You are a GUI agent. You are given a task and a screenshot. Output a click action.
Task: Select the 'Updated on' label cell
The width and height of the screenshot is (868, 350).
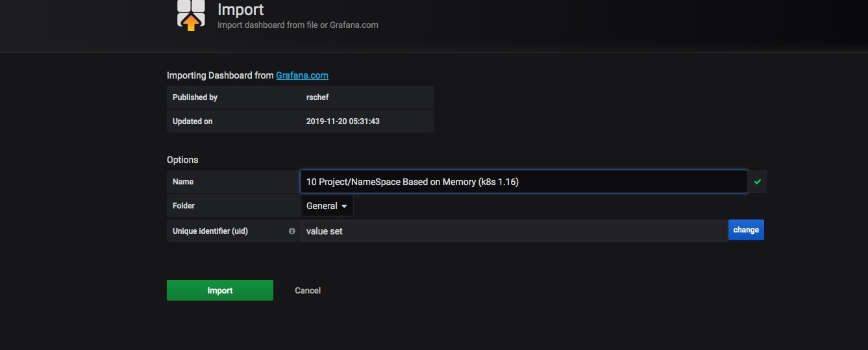pyautogui.click(x=193, y=121)
